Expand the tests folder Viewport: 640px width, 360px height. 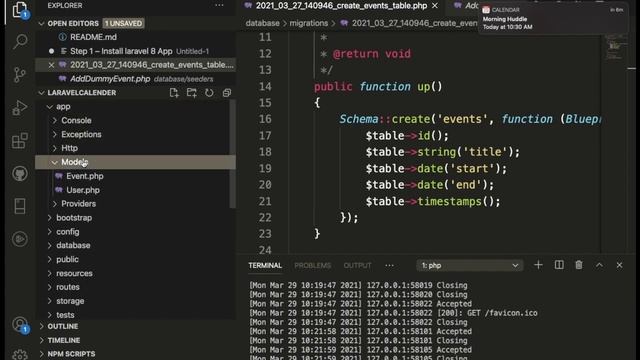(x=49, y=315)
